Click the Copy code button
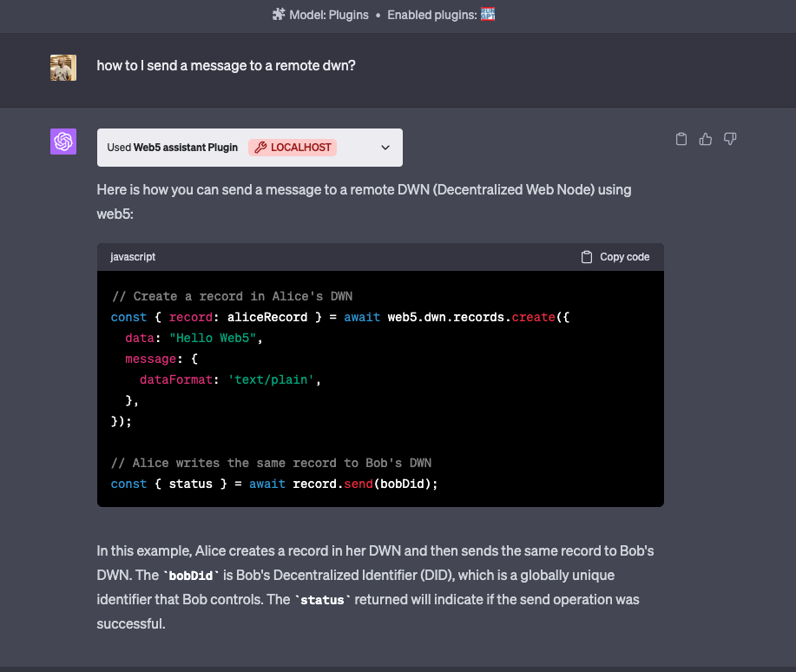The width and height of the screenshot is (796, 672). 615,256
